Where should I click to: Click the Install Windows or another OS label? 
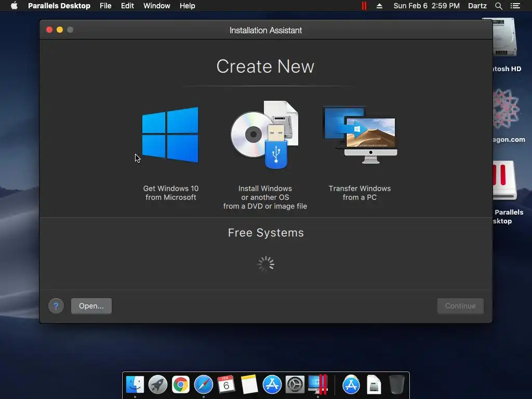[x=265, y=197]
